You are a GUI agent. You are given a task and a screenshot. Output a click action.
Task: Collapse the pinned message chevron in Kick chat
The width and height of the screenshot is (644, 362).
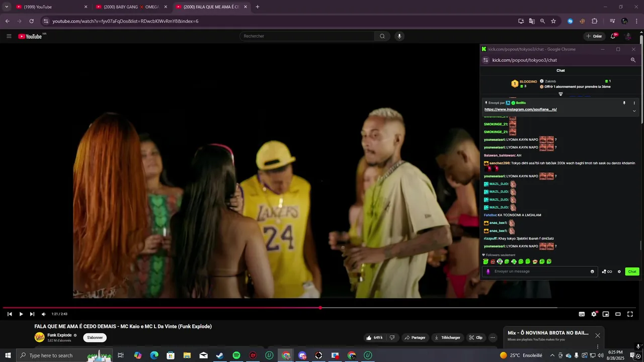pyautogui.click(x=634, y=111)
